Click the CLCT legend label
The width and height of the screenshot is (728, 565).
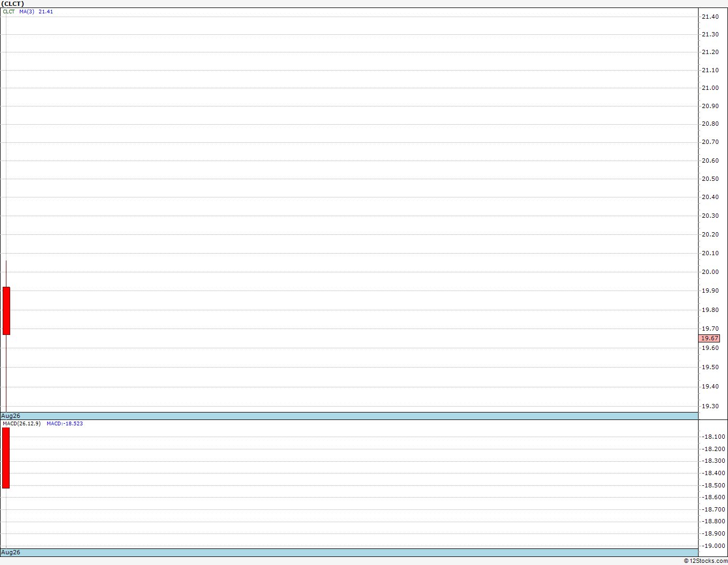point(9,11)
